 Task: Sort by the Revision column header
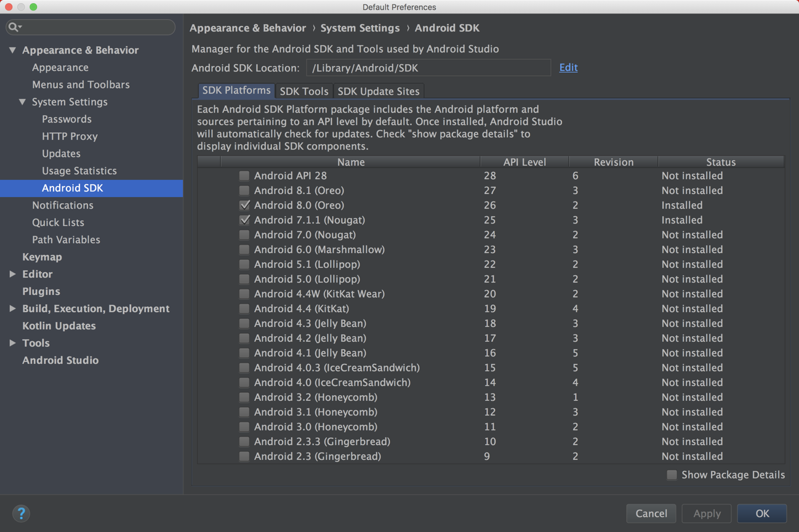point(614,162)
